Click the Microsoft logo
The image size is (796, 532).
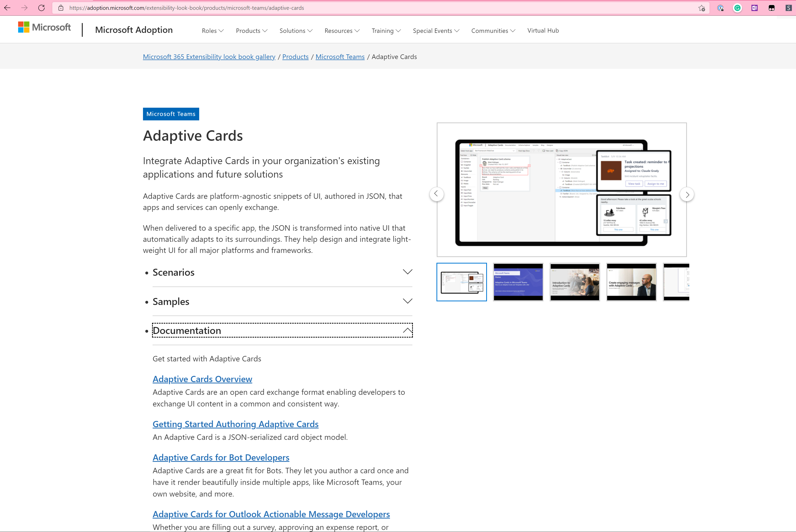(x=45, y=27)
